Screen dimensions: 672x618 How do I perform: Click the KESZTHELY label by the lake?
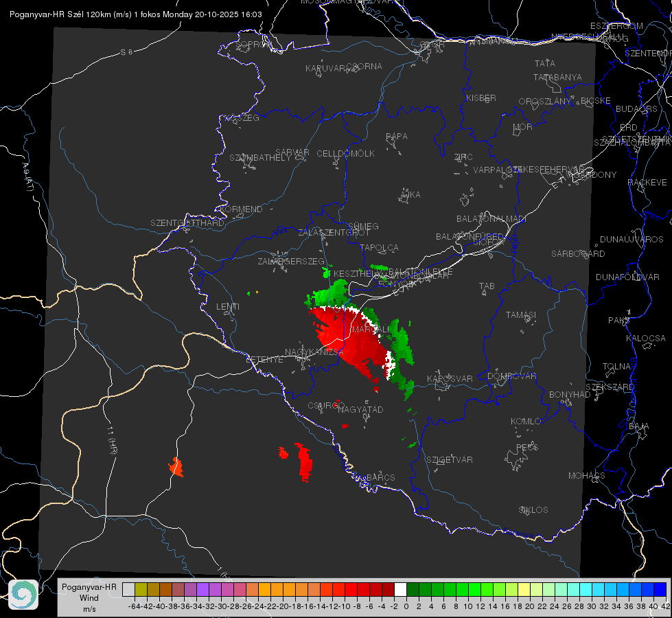click(x=356, y=273)
